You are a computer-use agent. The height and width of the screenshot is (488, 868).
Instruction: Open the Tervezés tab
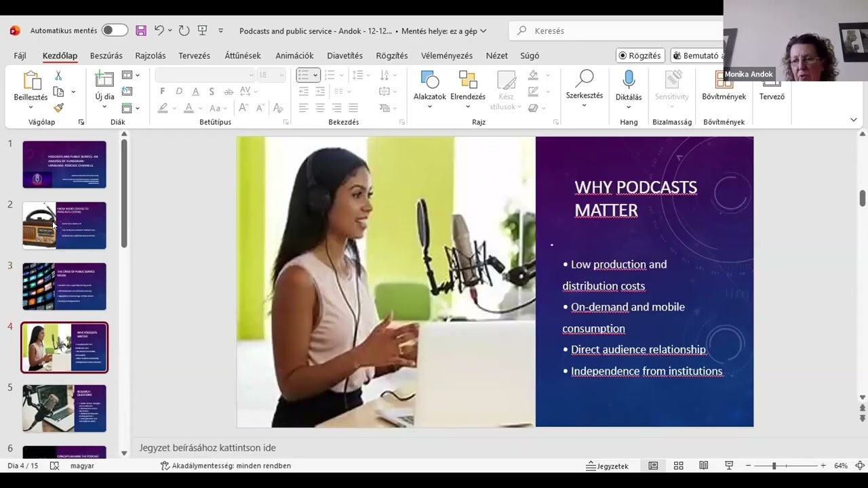(x=194, y=56)
